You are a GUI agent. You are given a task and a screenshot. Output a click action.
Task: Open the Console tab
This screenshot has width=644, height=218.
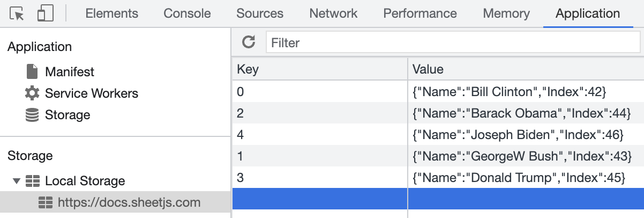(x=187, y=14)
